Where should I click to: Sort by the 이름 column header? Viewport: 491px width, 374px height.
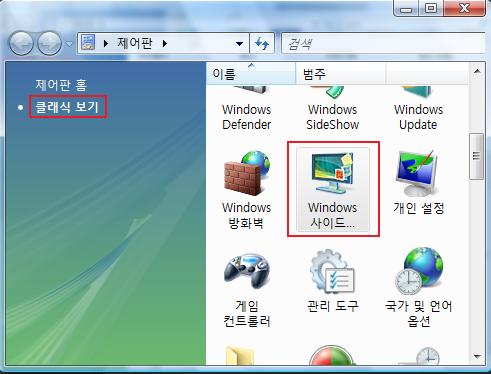[x=251, y=74]
